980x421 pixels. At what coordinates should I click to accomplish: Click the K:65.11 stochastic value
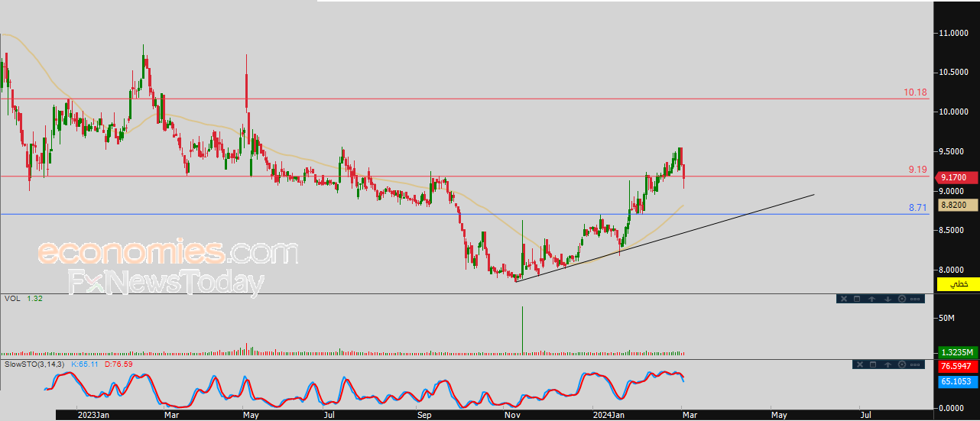tap(86, 364)
